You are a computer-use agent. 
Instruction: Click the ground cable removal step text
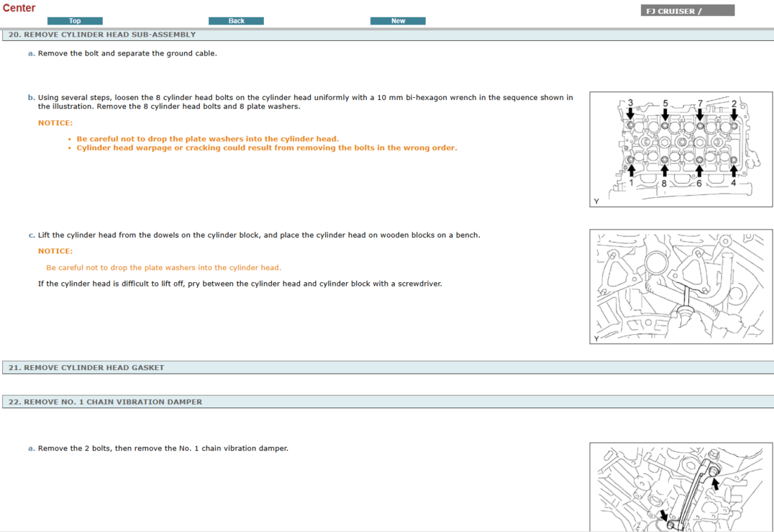point(127,53)
